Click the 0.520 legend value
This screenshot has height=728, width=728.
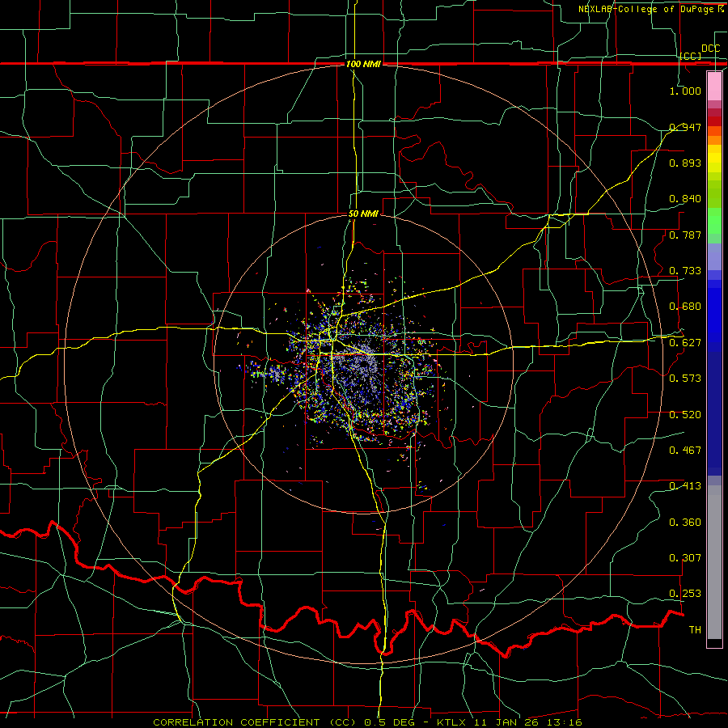tap(685, 415)
